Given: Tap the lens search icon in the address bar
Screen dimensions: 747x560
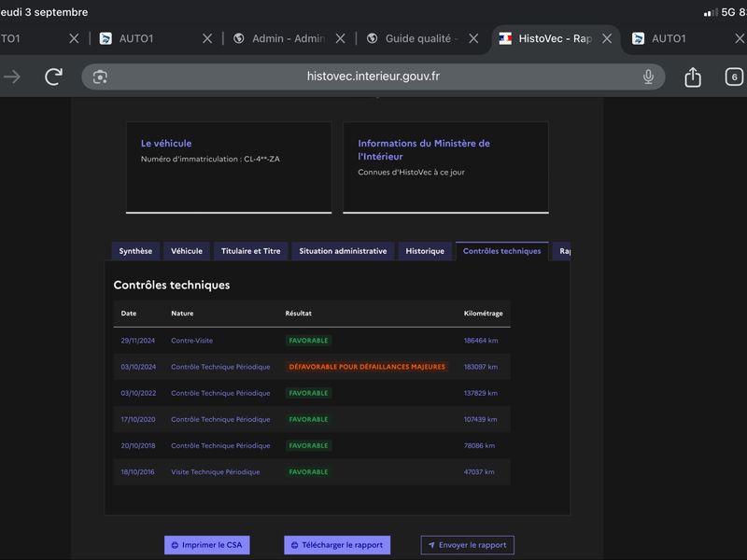Looking at the screenshot, I should tap(100, 77).
